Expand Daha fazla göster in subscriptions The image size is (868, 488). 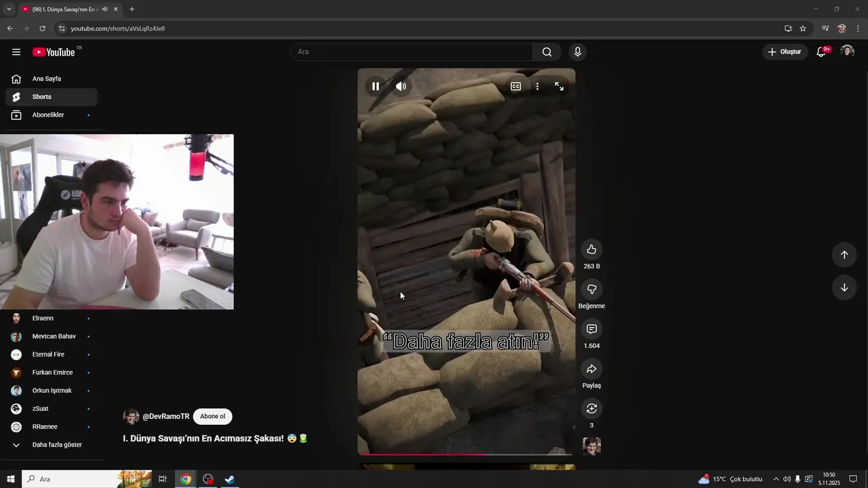(52, 445)
